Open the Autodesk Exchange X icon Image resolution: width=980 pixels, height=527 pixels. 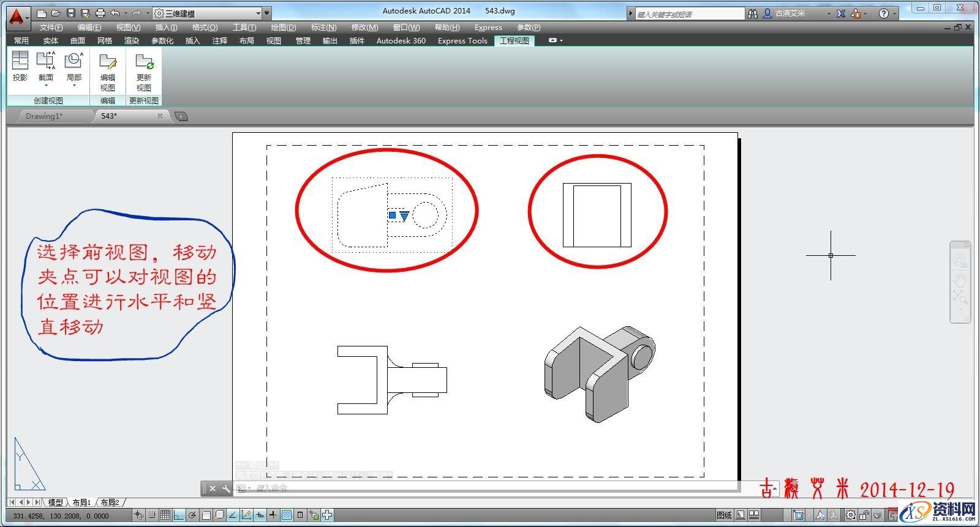coord(841,13)
